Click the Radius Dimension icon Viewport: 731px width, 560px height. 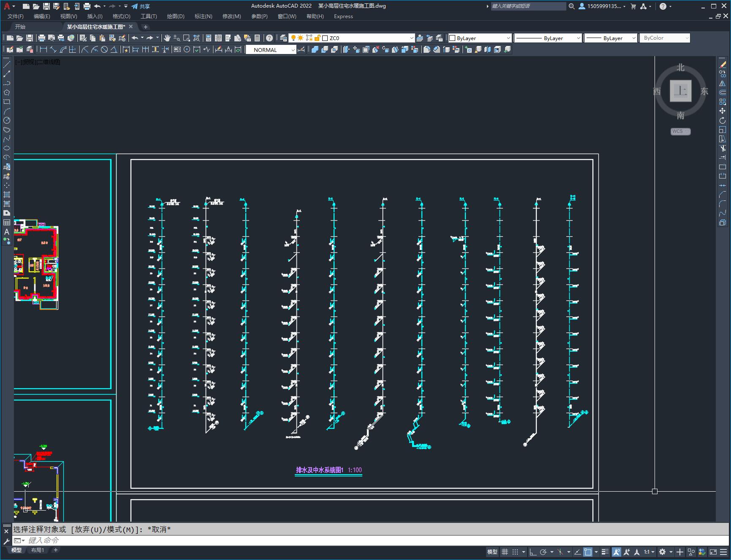tap(84, 49)
